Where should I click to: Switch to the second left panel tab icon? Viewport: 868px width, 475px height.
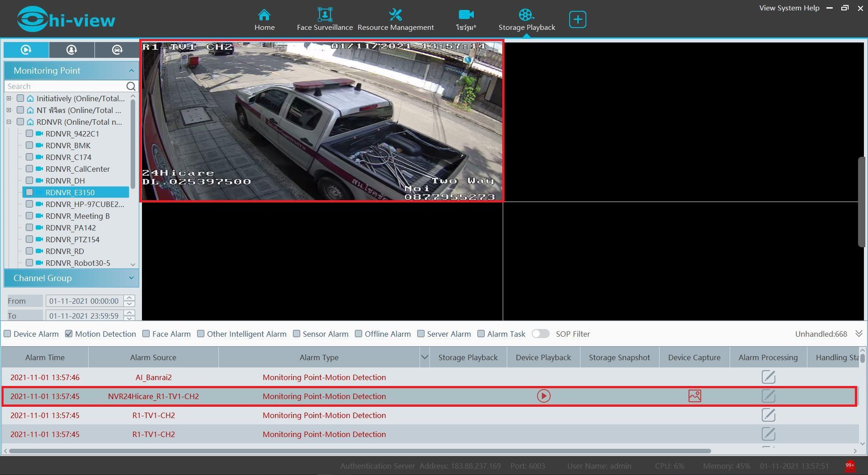pyautogui.click(x=71, y=50)
